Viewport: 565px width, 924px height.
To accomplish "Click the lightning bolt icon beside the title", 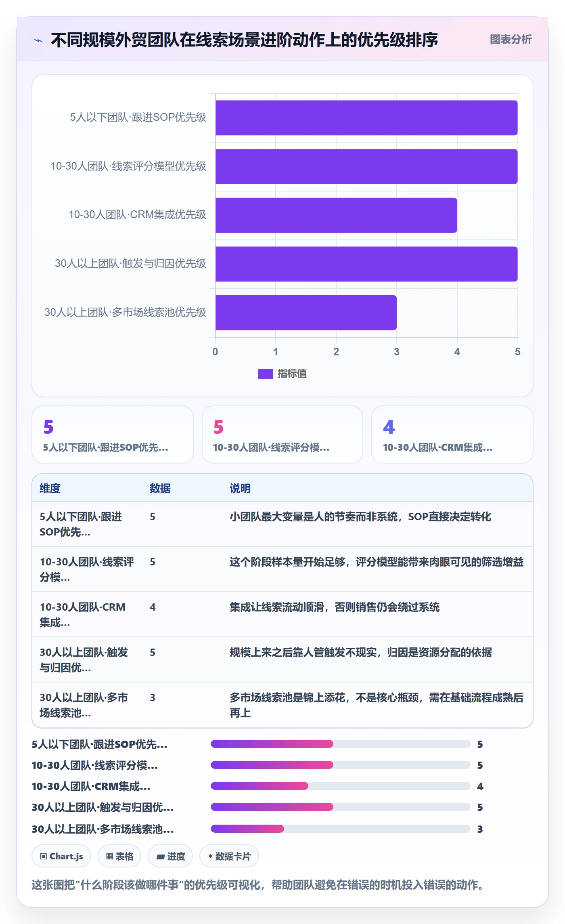I will click(x=38, y=40).
